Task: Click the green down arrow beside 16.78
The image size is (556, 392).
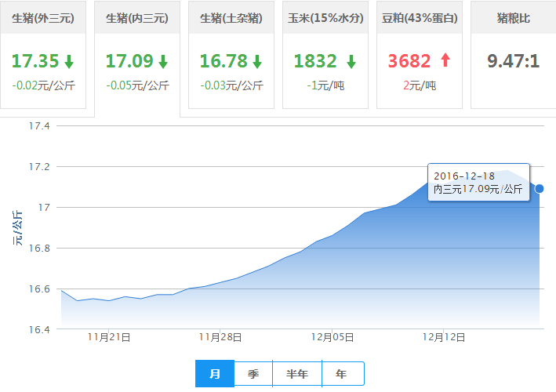Action: click(x=257, y=61)
